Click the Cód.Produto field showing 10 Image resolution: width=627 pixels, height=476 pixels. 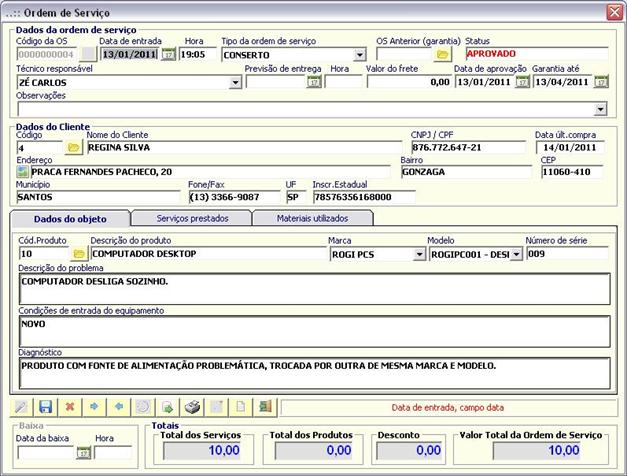44,254
